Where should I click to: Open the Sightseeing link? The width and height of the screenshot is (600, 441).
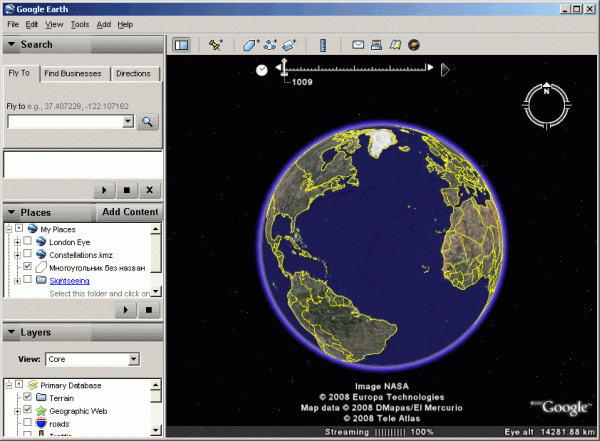pyautogui.click(x=69, y=281)
